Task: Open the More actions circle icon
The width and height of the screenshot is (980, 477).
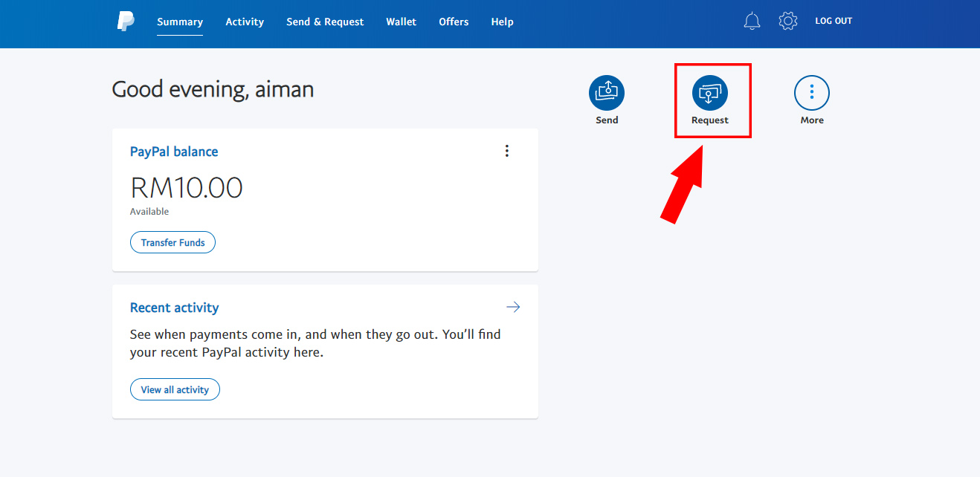Action: pyautogui.click(x=812, y=93)
